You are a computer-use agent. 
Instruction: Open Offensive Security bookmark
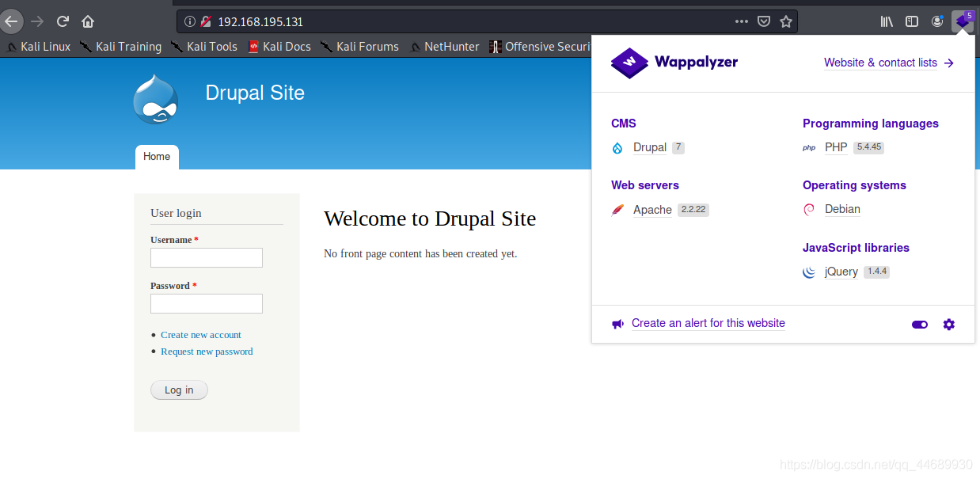tap(541, 47)
